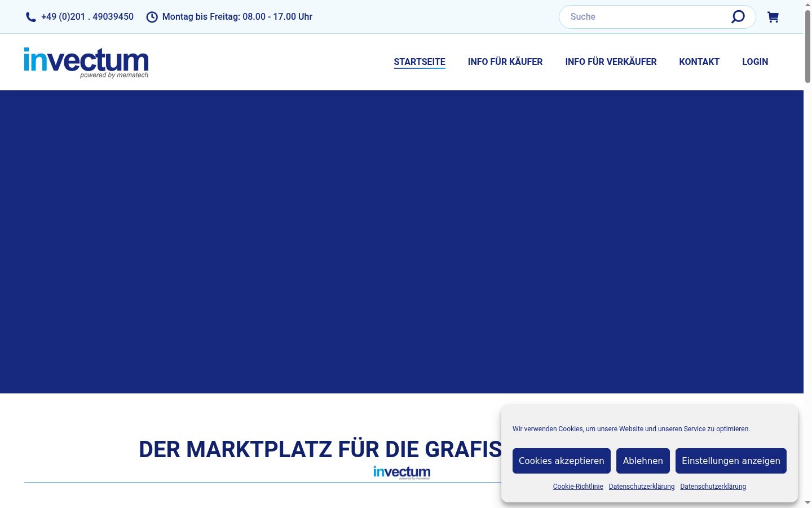Click the cookie notice text Wir verwenden Cookies

(x=631, y=429)
